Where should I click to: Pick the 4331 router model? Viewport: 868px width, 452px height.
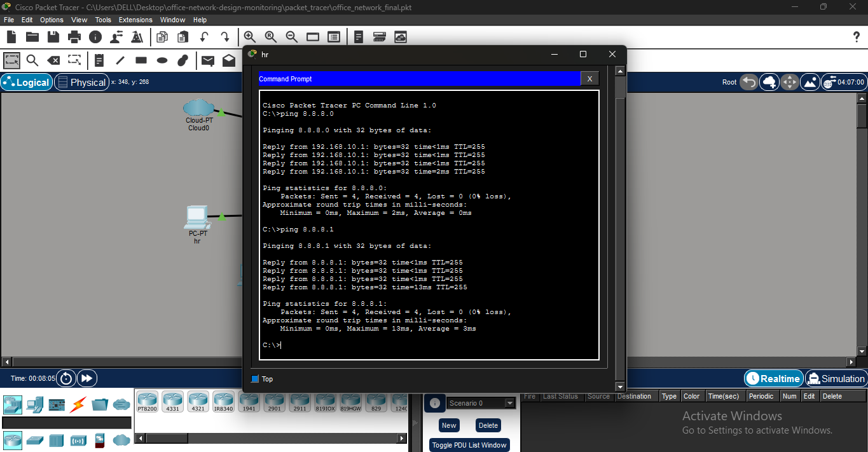pyautogui.click(x=172, y=402)
